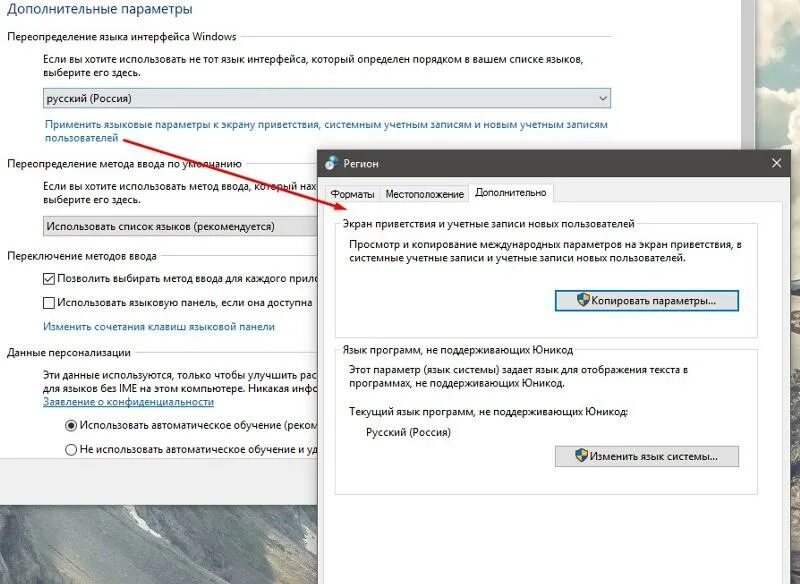Open 'Использовать список языков' input method dropdown
The image size is (800, 584).
tap(180, 226)
